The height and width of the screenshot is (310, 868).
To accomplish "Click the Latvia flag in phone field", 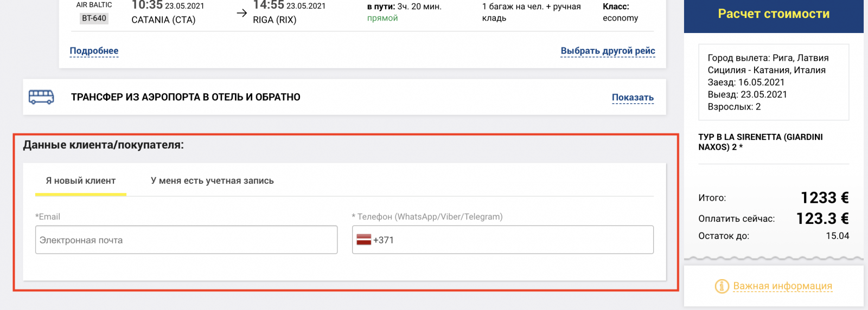I will 363,240.
